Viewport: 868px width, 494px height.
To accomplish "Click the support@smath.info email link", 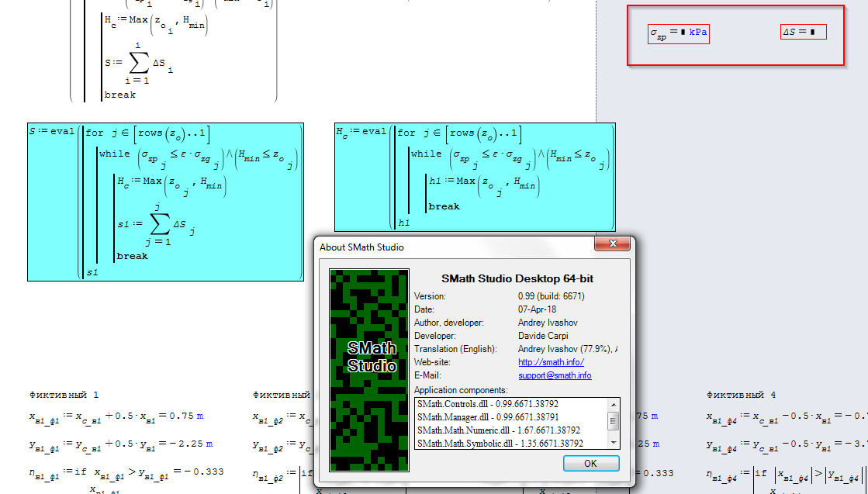I will (x=555, y=375).
